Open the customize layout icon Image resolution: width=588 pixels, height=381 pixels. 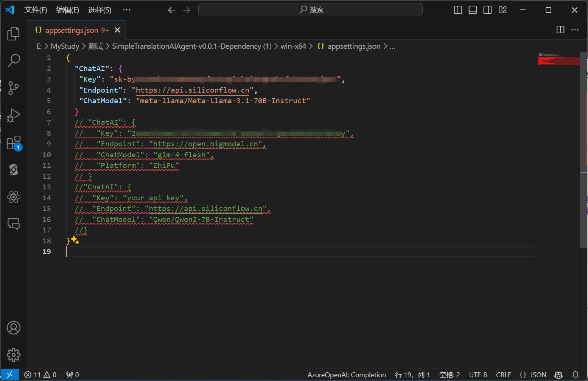tap(502, 10)
